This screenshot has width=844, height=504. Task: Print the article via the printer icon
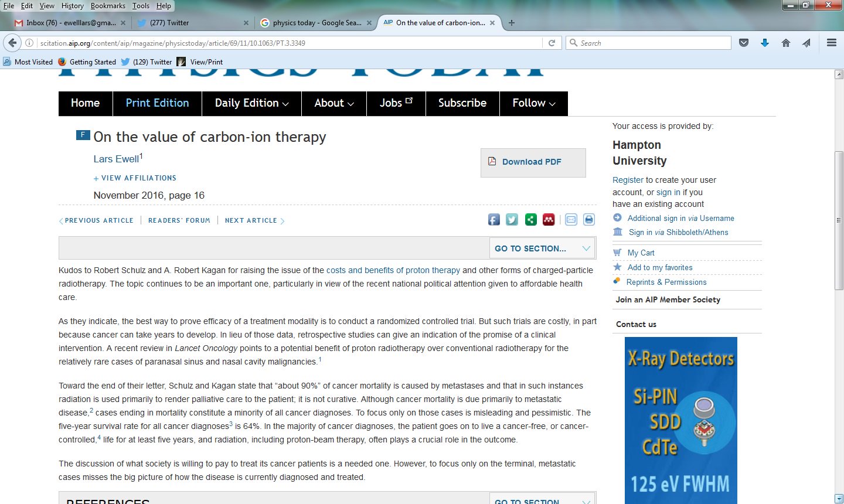point(588,219)
